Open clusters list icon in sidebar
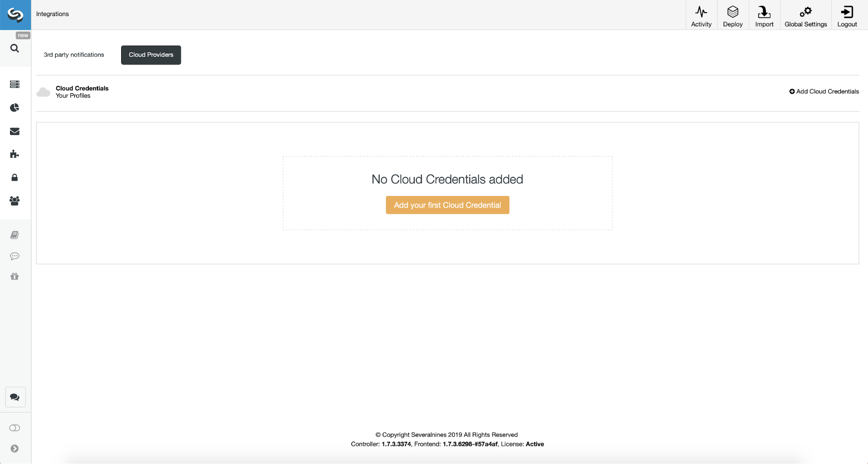The image size is (868, 464). pos(15,84)
